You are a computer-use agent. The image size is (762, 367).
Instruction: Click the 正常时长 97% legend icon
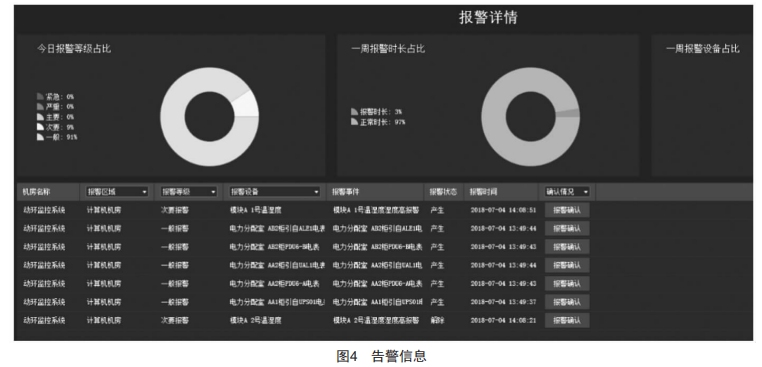pyautogui.click(x=354, y=122)
